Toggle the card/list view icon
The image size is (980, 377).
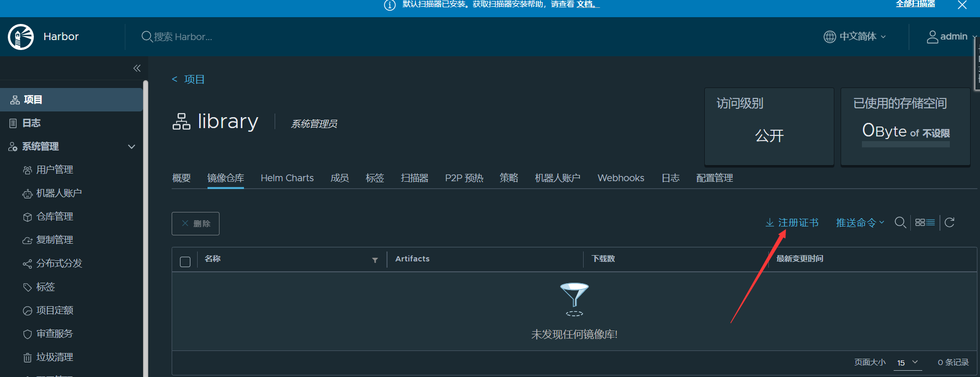[925, 223]
